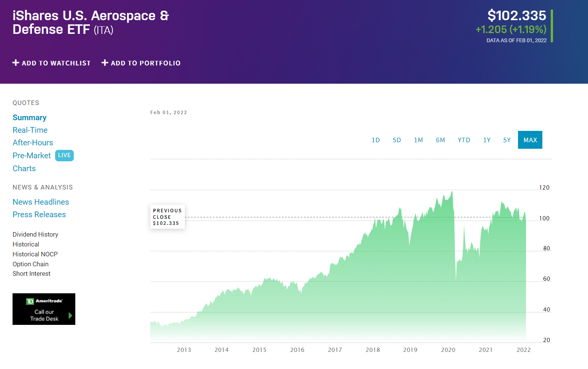Open the Charts section
The width and height of the screenshot is (588, 369).
pos(24,169)
